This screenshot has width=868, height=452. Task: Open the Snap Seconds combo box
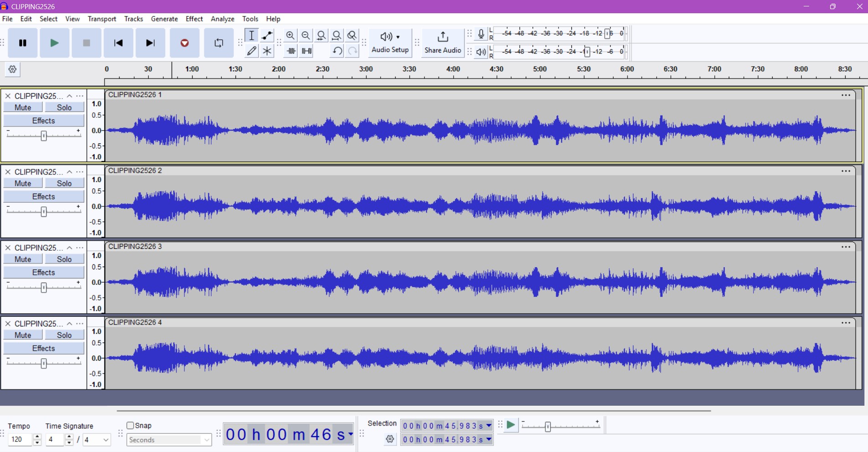point(169,440)
